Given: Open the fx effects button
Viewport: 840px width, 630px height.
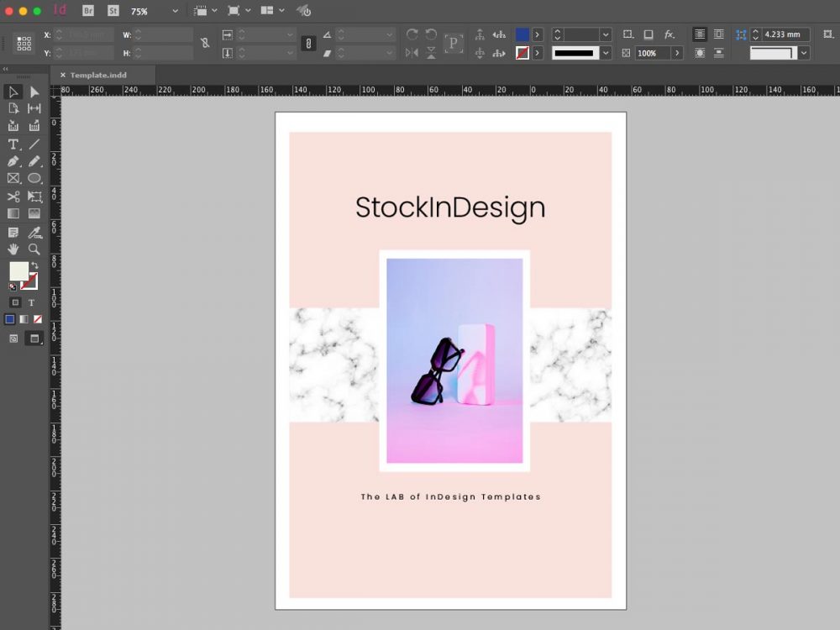Looking at the screenshot, I should (x=669, y=34).
